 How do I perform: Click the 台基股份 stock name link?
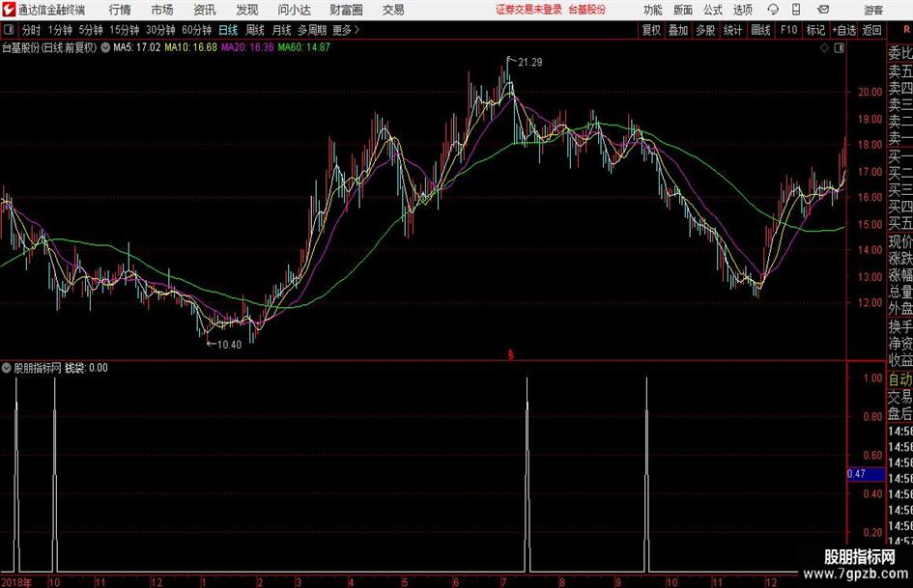(x=587, y=10)
